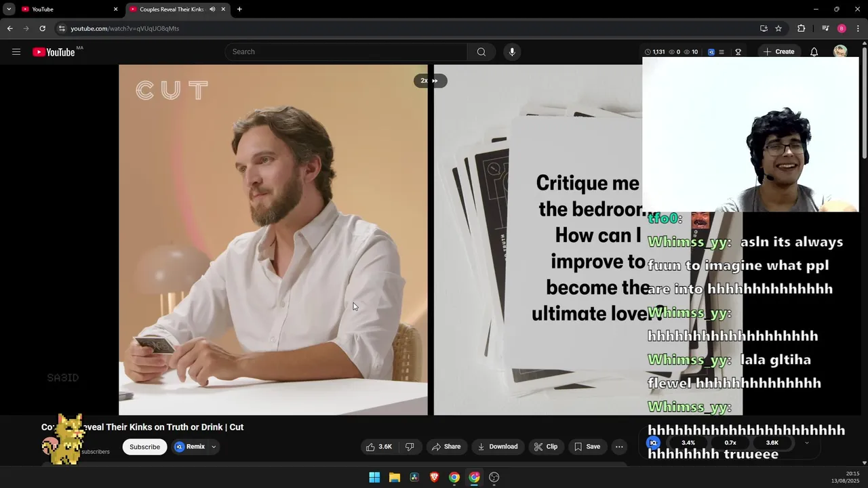
Task: Open the account avatar menu
Action: [840, 52]
